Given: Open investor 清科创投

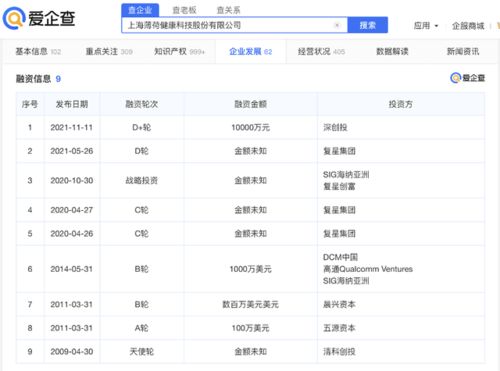Looking at the screenshot, I should pos(339,352).
